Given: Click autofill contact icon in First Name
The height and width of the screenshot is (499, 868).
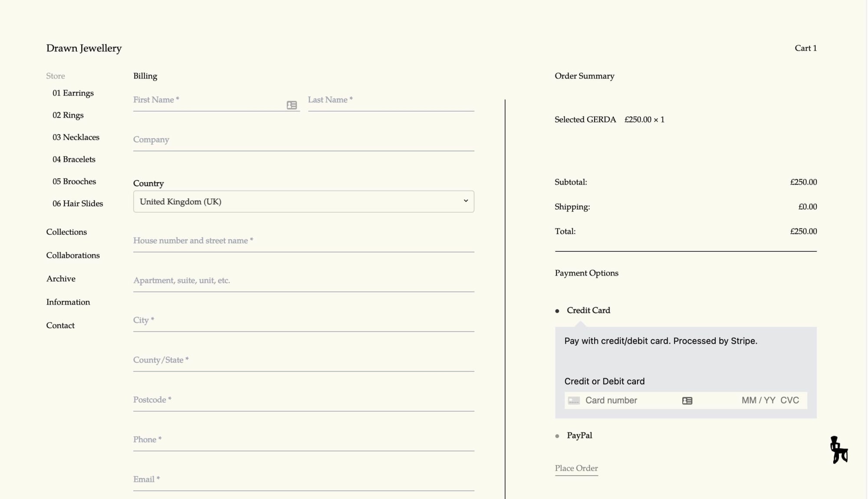Looking at the screenshot, I should [x=292, y=105].
